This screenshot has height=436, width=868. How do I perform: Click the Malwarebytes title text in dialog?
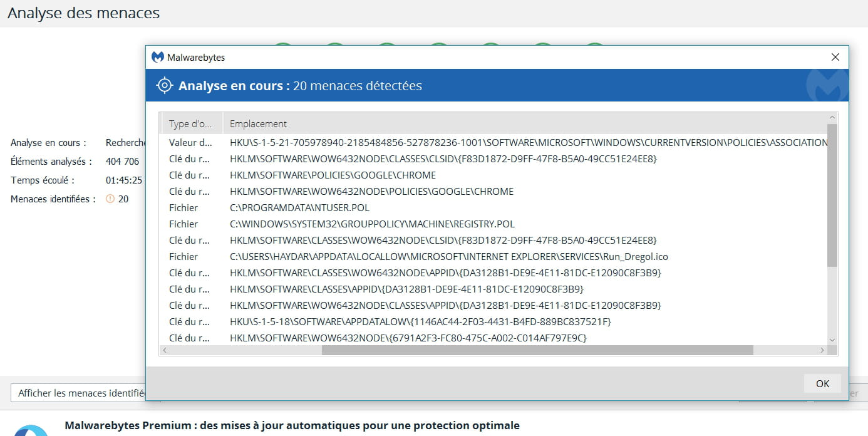coord(196,57)
